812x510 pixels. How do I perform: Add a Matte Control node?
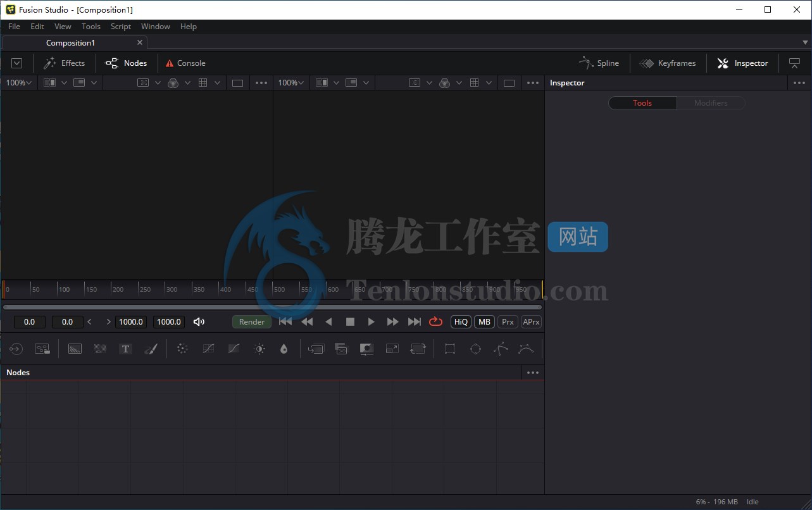click(366, 349)
